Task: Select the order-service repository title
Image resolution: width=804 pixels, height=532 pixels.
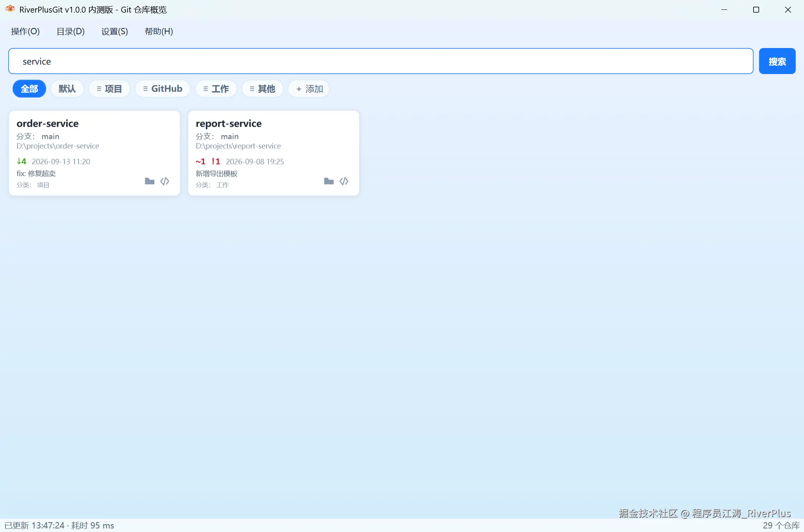Action: click(x=48, y=124)
